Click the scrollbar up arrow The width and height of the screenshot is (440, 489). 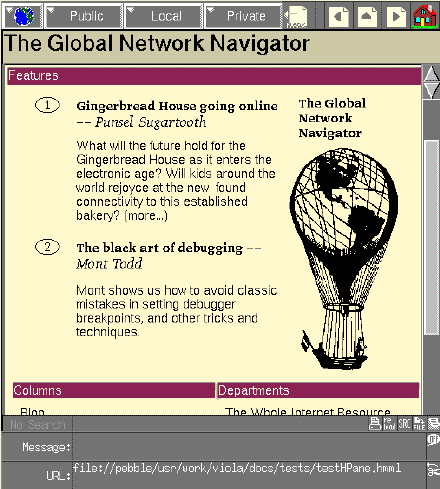(x=432, y=73)
